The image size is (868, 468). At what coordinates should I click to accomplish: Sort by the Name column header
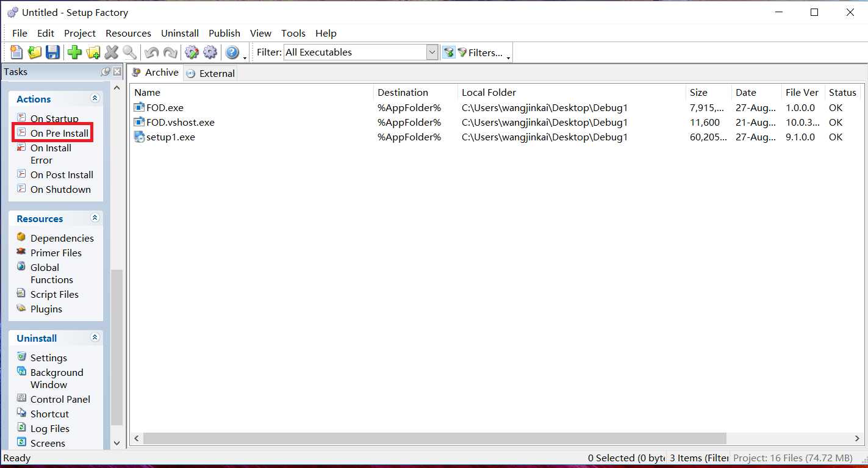click(x=252, y=92)
